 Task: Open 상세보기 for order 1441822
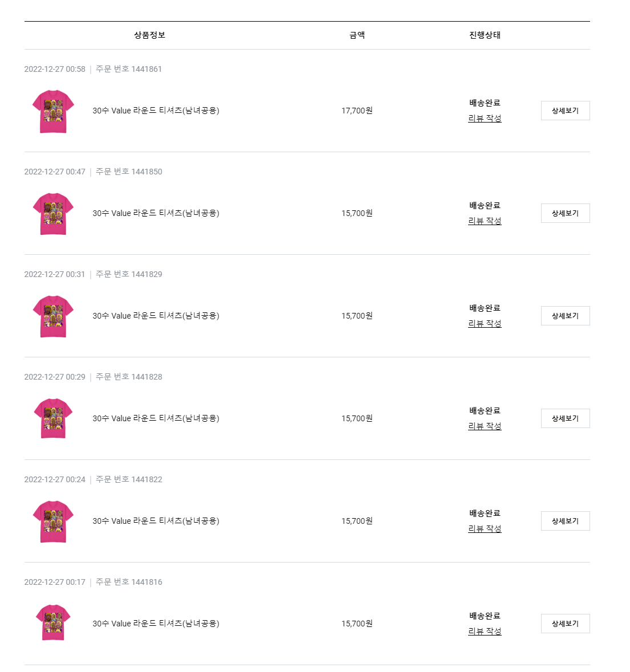point(565,521)
